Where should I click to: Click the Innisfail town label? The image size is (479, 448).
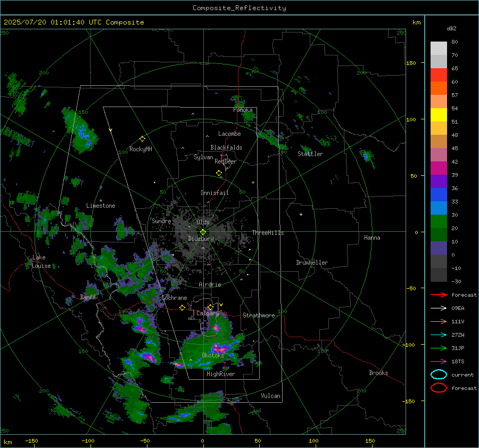(x=214, y=193)
